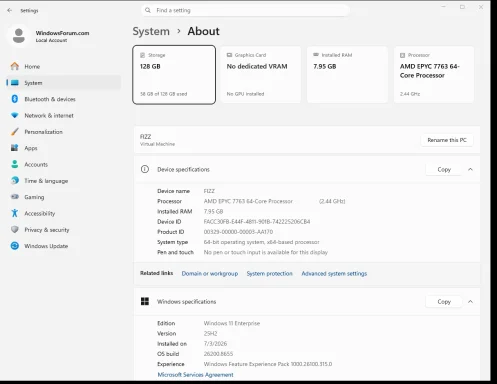Select the Processor AMD EPYC card
The height and width of the screenshot is (384, 497).
click(434, 75)
